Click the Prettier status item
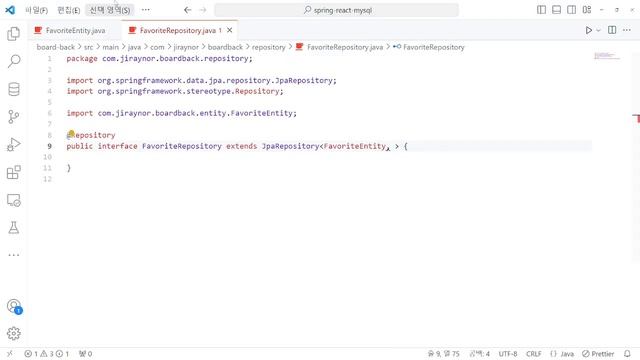 (598, 354)
